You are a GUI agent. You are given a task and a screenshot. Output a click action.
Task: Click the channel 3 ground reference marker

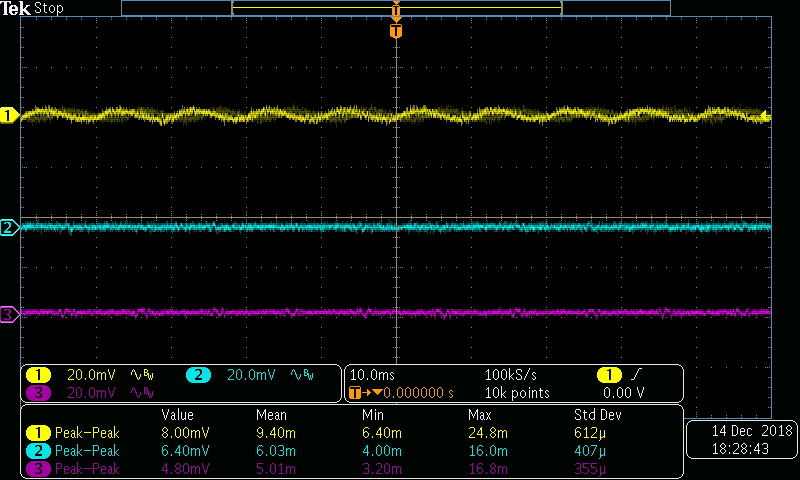pos(10,315)
